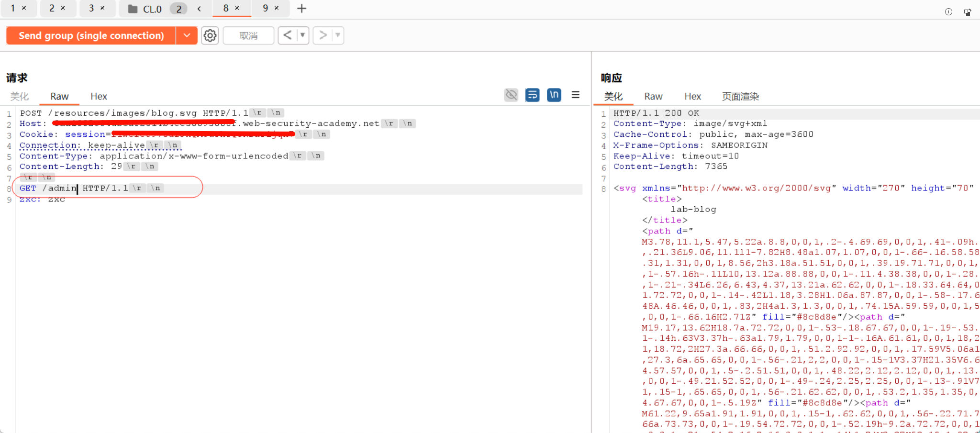Screen dimensions: 980x433
Task: Click response status line 'HTTP/1.1 200 OK'
Action: [x=656, y=113]
